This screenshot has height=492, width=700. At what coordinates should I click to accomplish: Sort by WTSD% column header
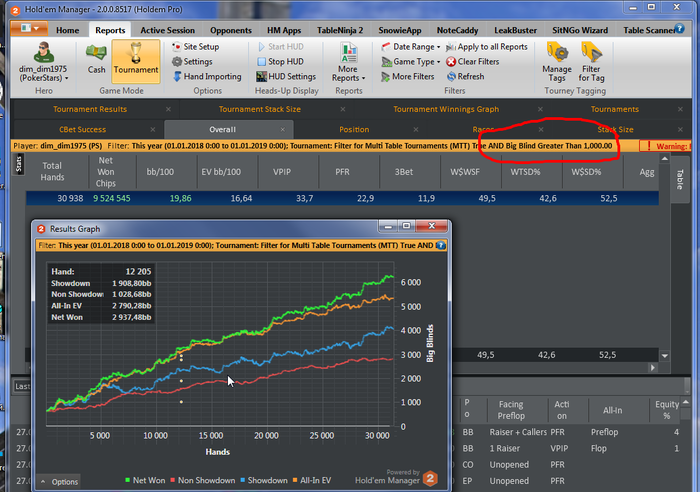click(525, 171)
